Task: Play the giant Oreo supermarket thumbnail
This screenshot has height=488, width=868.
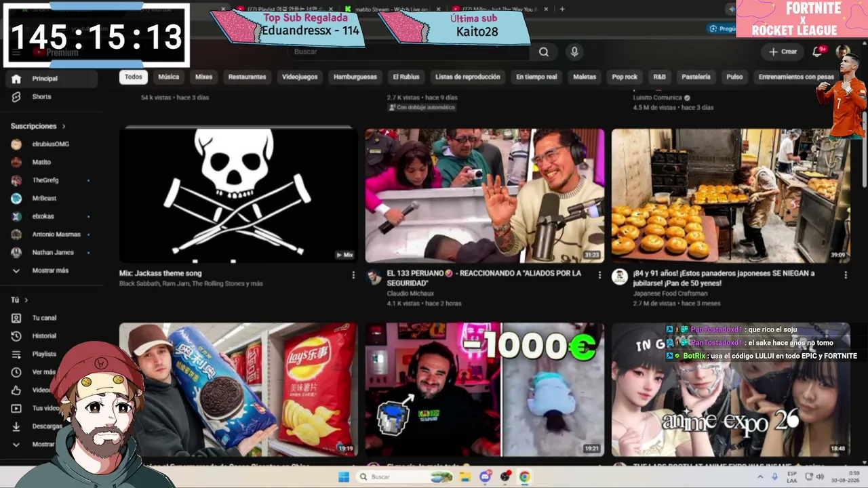Action: pyautogui.click(x=239, y=389)
